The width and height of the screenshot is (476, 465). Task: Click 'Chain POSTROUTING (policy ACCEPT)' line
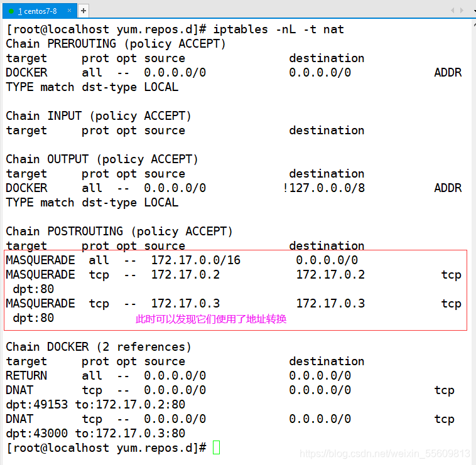click(x=119, y=232)
